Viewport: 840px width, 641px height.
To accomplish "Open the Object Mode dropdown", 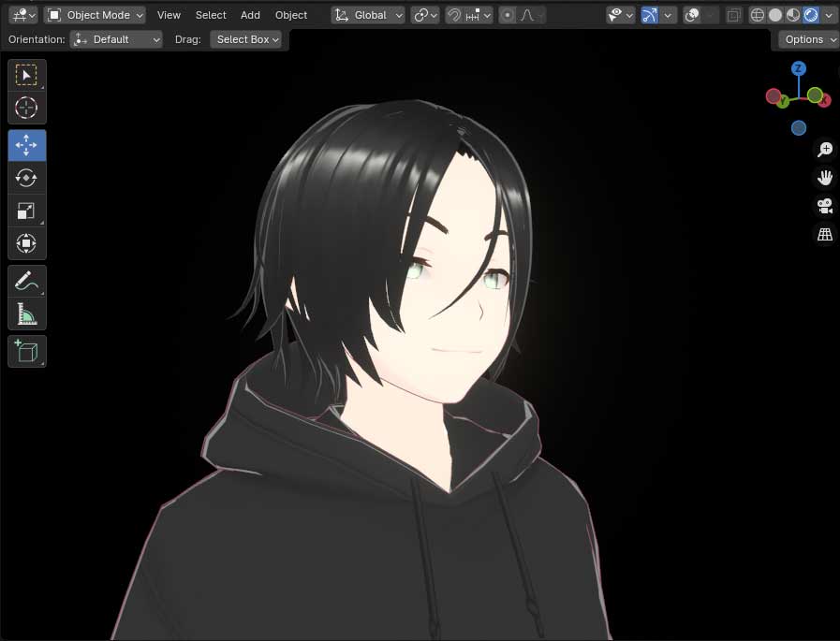I will coord(96,15).
